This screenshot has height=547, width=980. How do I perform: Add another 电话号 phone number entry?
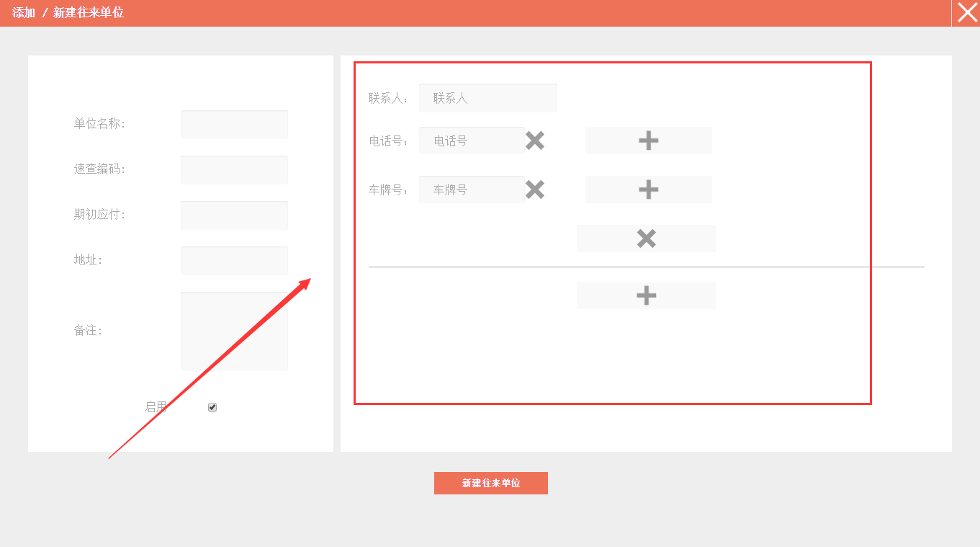648,141
